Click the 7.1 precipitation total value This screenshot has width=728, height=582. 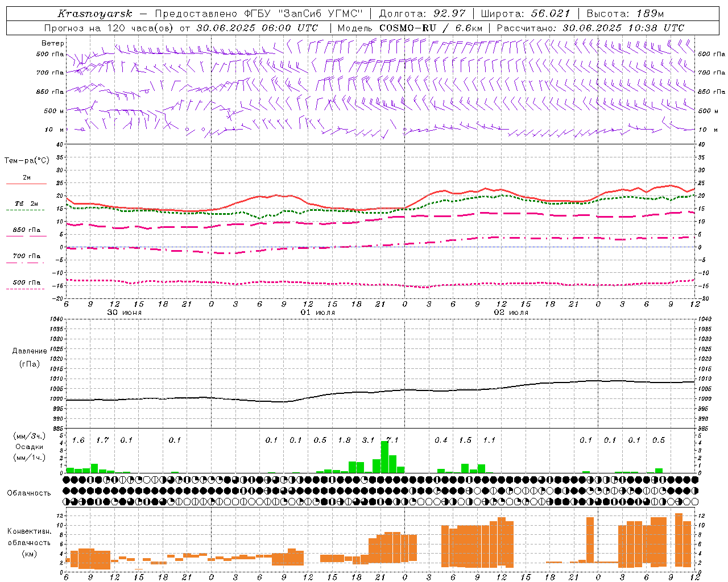(392, 440)
